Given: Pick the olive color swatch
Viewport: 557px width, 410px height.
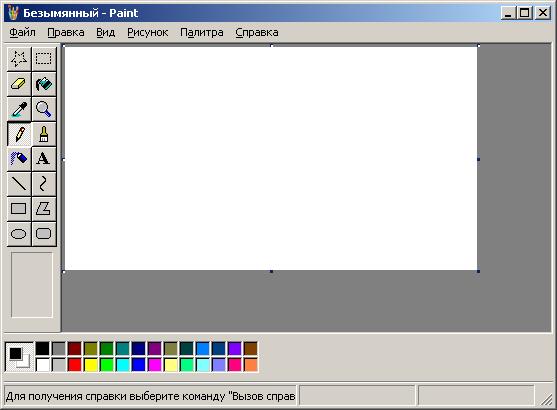Looking at the screenshot, I should point(91,349).
